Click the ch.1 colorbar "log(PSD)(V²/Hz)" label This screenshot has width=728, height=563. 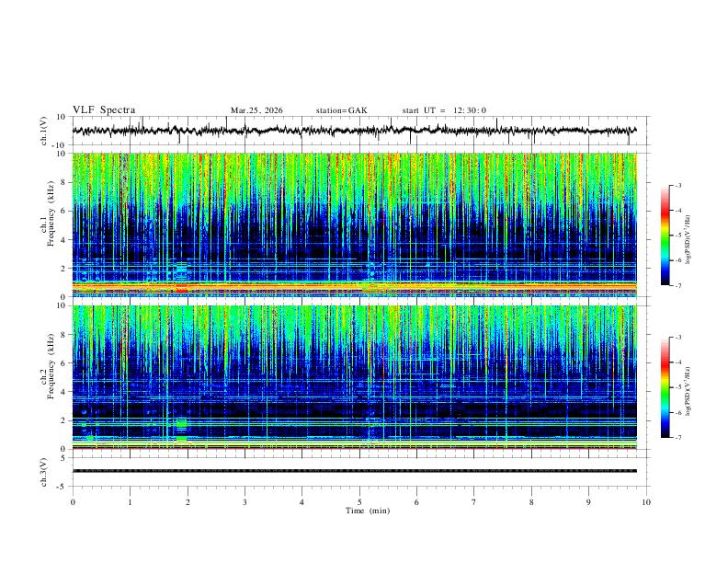(688, 240)
